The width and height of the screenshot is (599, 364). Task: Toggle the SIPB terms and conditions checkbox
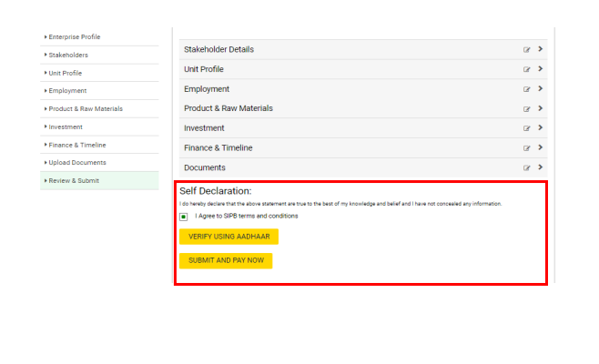[x=183, y=217]
